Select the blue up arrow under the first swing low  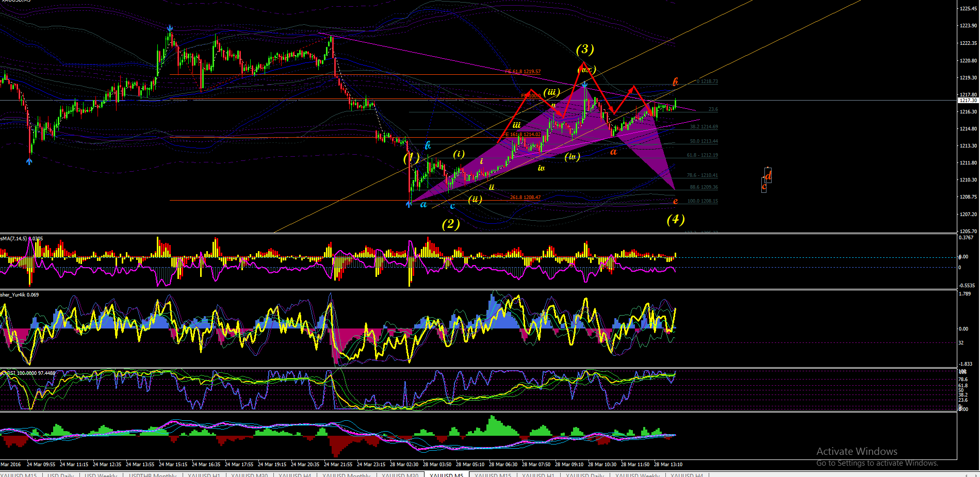click(29, 161)
